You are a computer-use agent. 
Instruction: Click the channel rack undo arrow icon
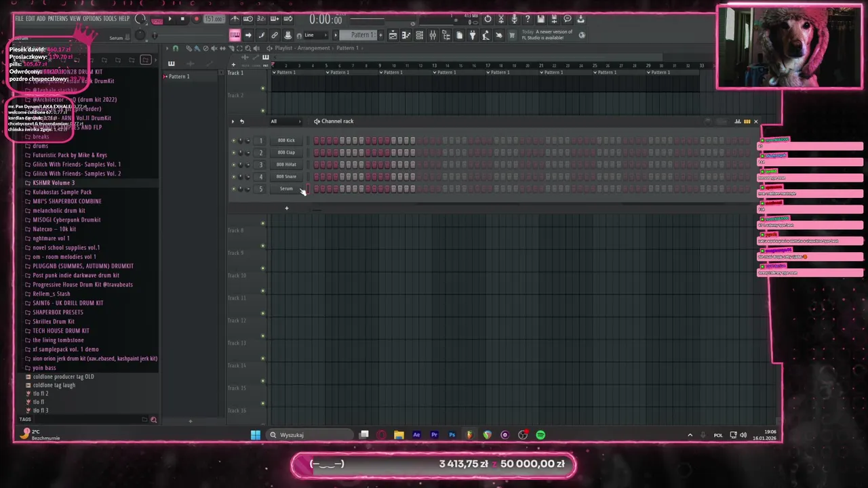tap(241, 121)
